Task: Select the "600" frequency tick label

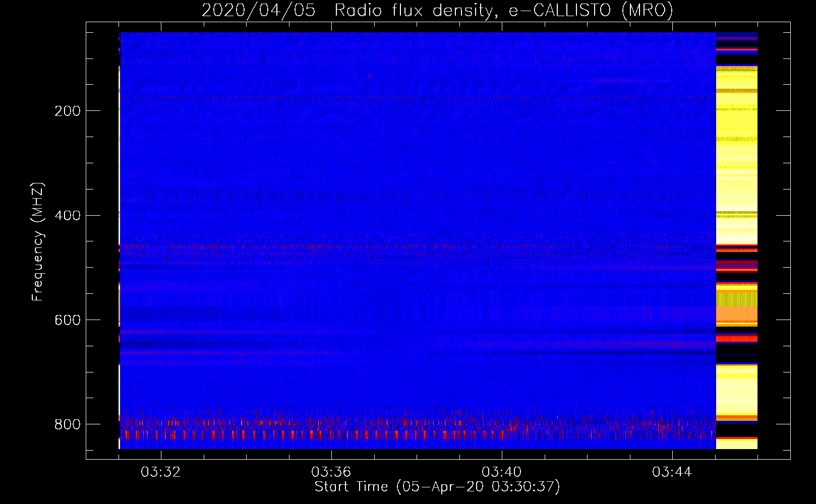Action: (x=67, y=320)
